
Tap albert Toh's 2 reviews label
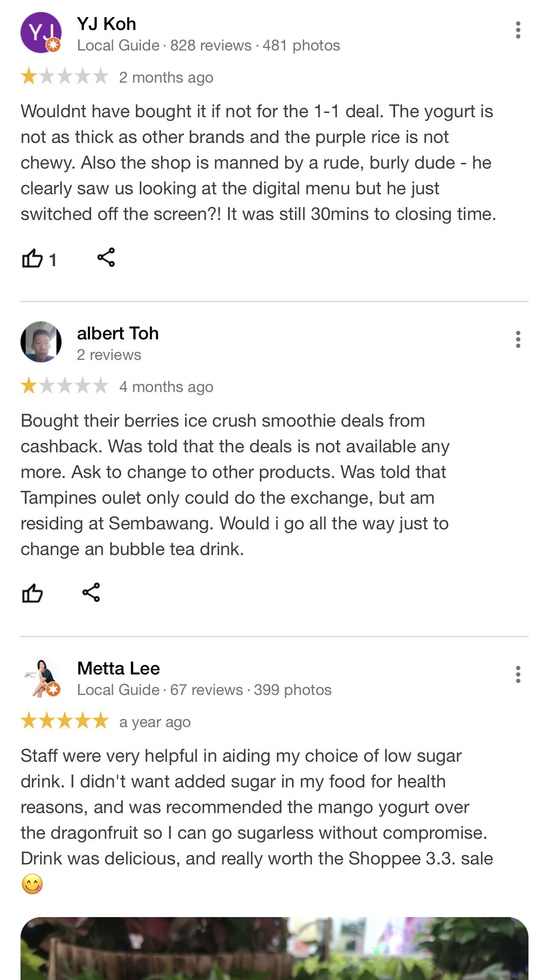109,355
